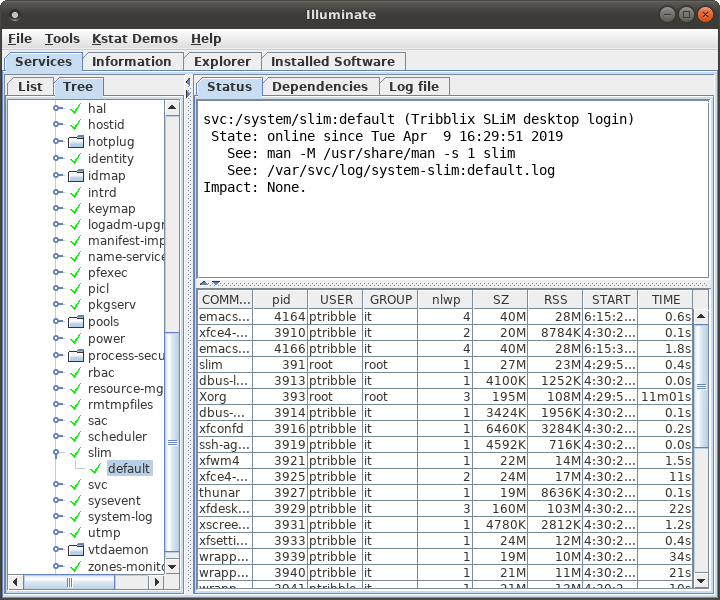Expand the zones-monitoring tree node

pos(57,566)
